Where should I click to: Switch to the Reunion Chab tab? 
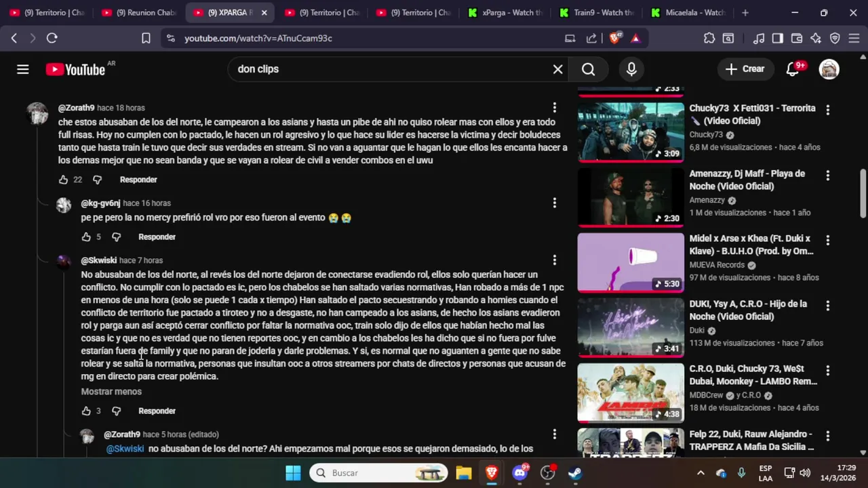pos(139,12)
